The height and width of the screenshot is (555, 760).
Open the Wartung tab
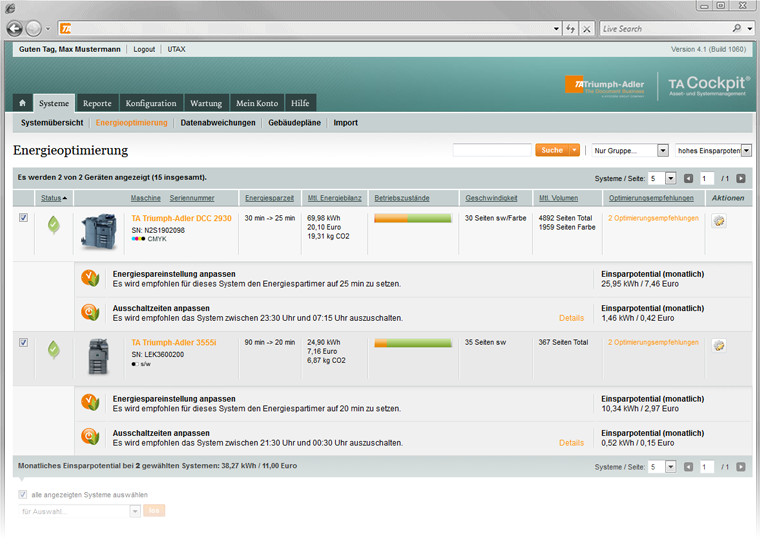(206, 103)
